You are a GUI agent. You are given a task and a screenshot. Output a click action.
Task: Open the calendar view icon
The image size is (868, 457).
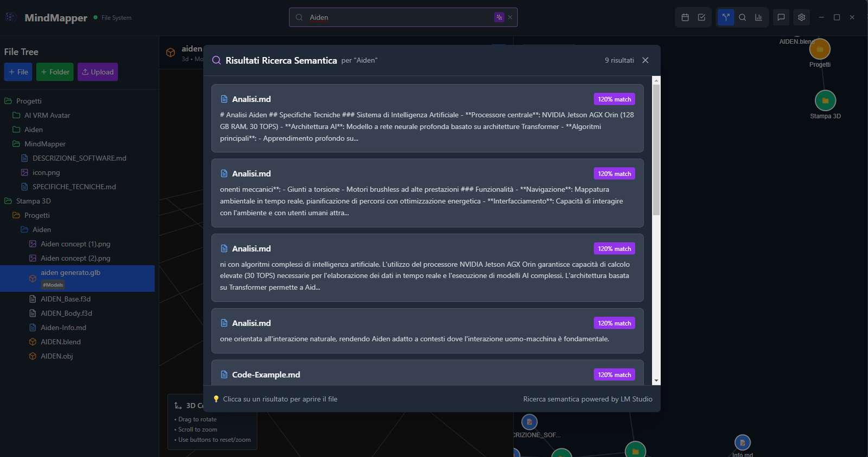(x=685, y=17)
